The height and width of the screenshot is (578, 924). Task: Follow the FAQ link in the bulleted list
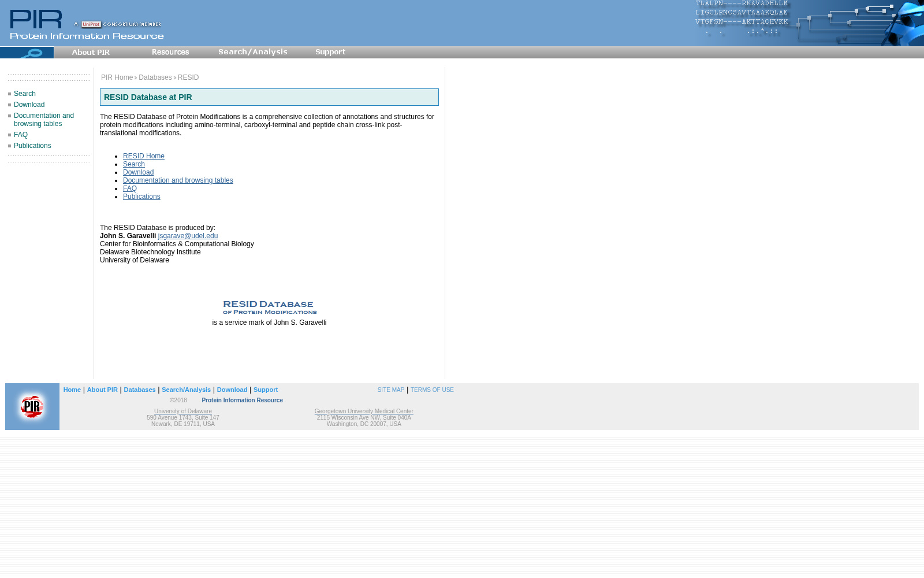[x=130, y=188]
